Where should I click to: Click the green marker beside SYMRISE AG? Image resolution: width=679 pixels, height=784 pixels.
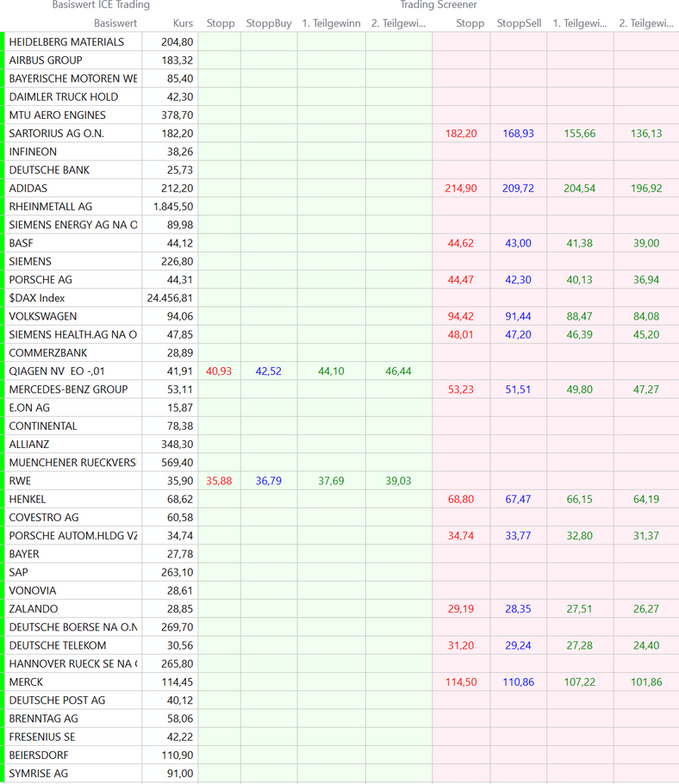[3, 774]
